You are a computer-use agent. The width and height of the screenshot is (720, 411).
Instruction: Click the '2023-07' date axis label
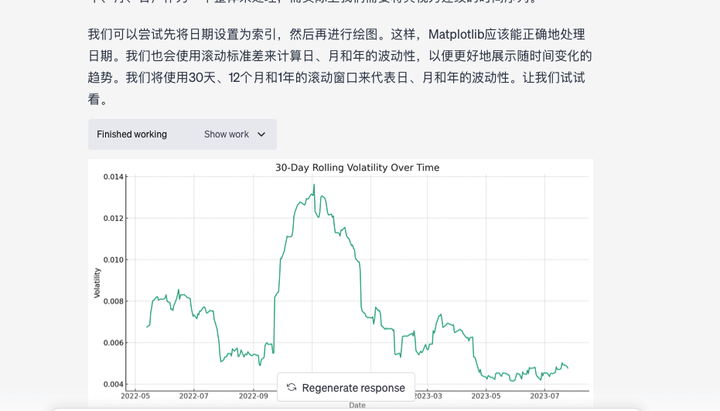point(545,396)
